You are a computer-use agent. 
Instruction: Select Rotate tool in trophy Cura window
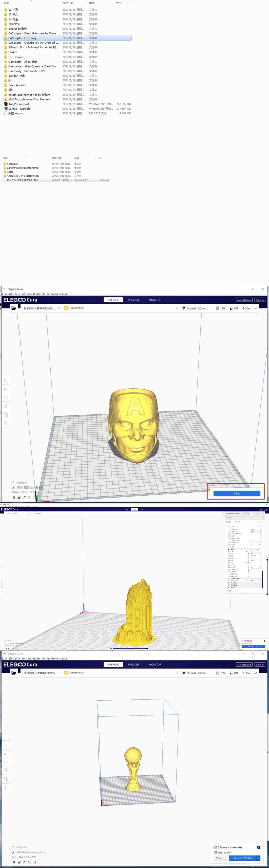coord(6,762)
